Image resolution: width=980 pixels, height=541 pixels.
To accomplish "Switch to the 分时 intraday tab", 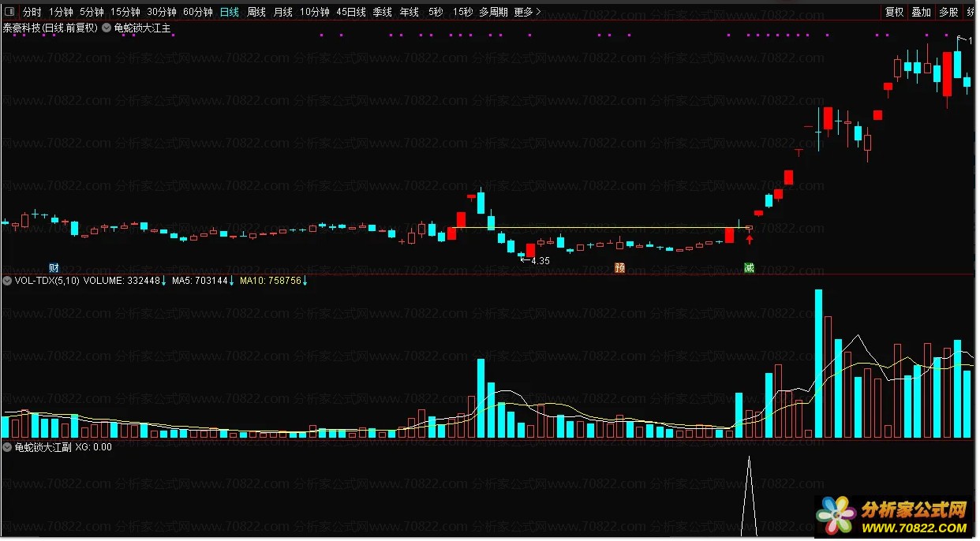I will [x=32, y=12].
